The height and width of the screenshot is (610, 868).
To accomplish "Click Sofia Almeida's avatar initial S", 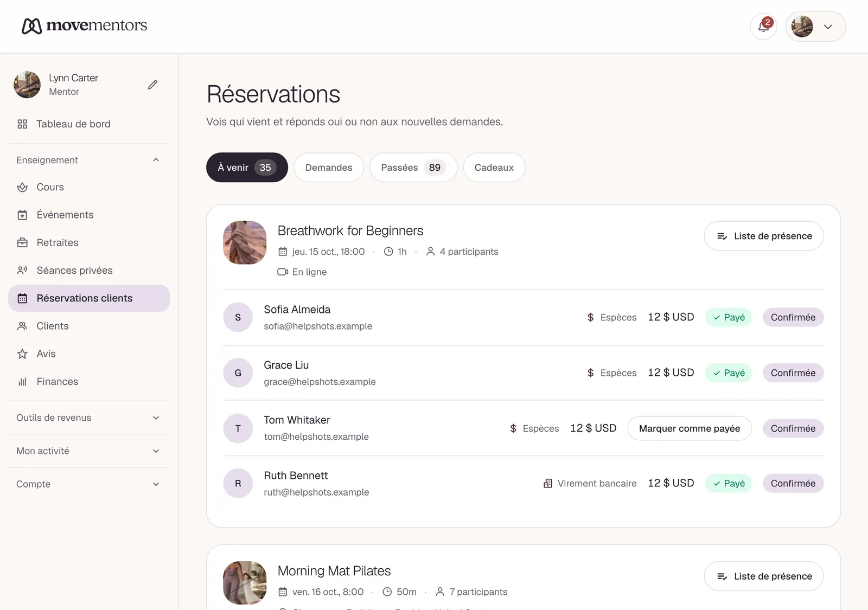I will 238,317.
